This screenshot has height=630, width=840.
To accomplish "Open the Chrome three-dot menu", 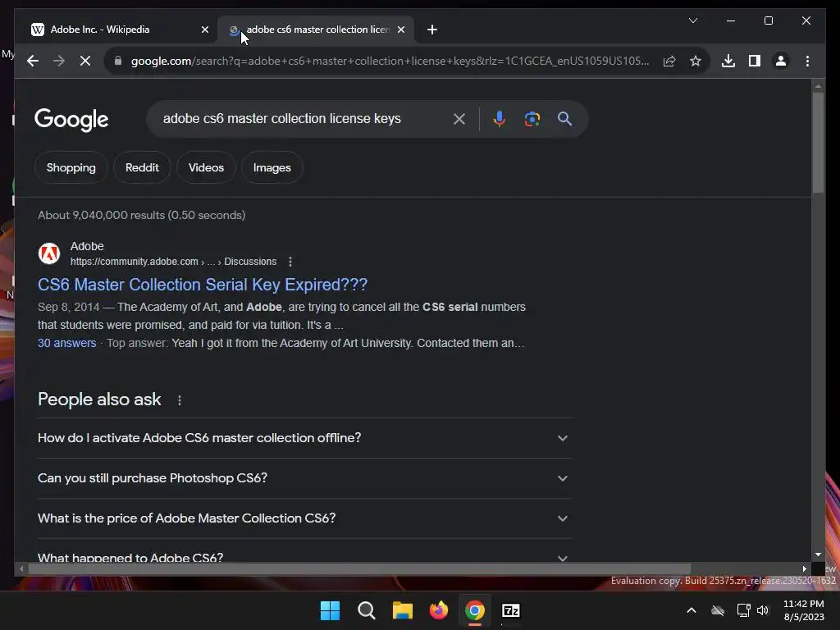I will [x=807, y=61].
